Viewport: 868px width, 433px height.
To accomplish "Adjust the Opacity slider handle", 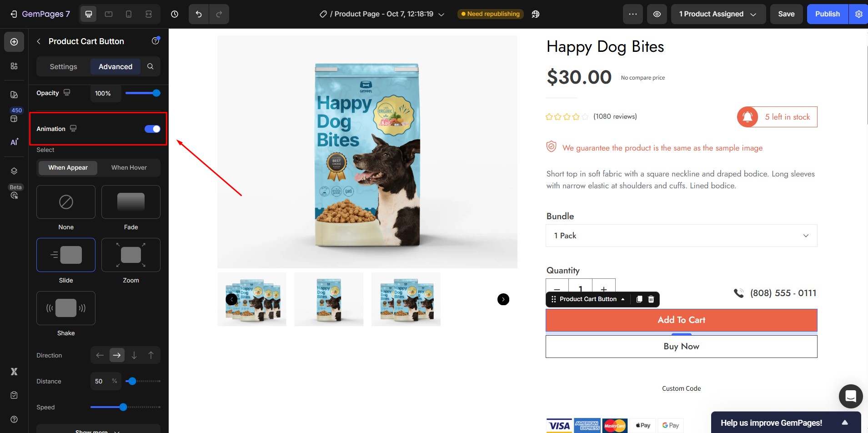I will [156, 93].
